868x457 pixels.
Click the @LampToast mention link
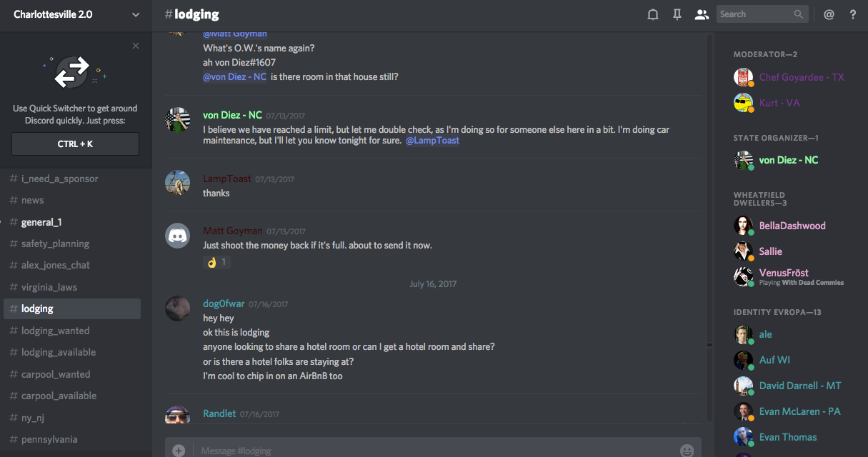point(432,141)
